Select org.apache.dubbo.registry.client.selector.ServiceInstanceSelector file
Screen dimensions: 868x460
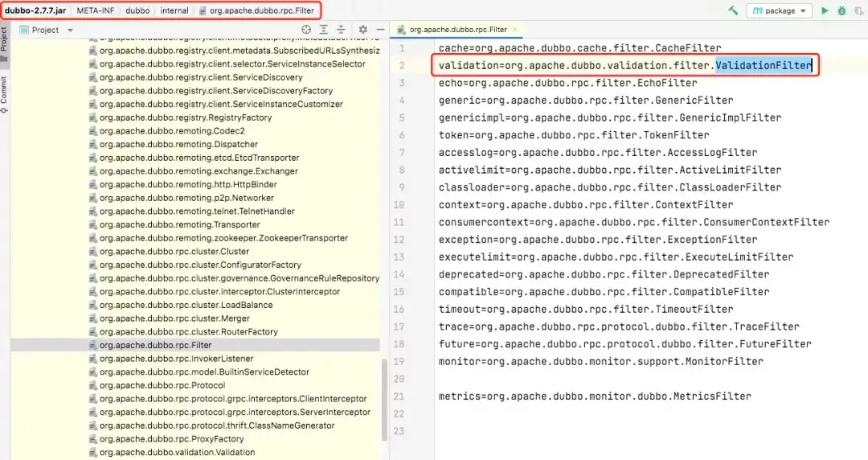232,64
